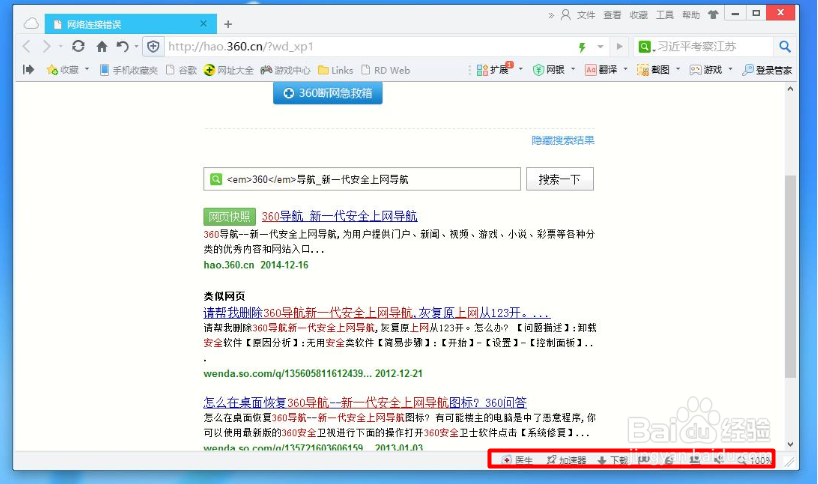Click the scrollbar up arrow
Screen dimensions: 818x484
tap(790, 89)
